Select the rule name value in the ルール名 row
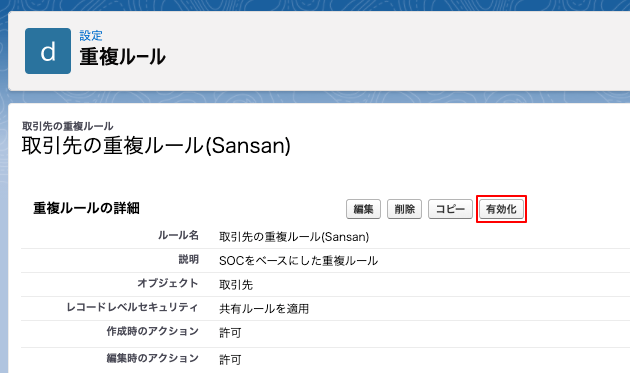 point(294,237)
